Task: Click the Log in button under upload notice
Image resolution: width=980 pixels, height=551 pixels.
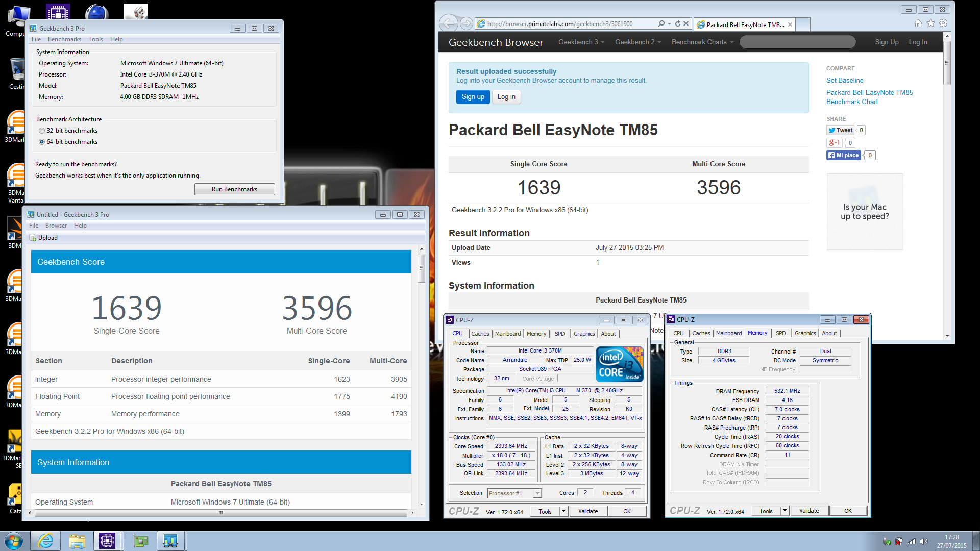Action: (x=506, y=97)
